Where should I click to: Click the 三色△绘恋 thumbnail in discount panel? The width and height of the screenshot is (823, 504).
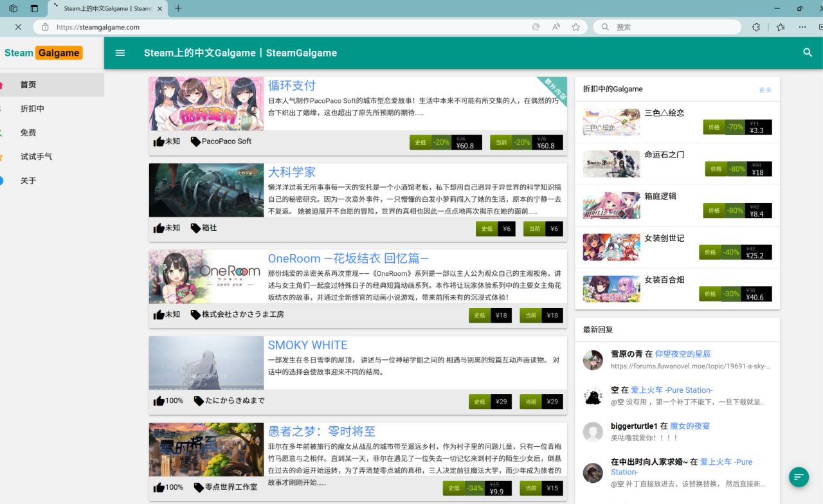coord(611,122)
